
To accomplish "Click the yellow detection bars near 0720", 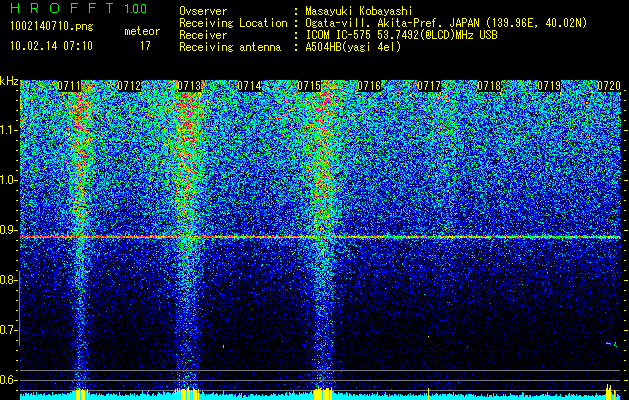I will pos(611,392).
